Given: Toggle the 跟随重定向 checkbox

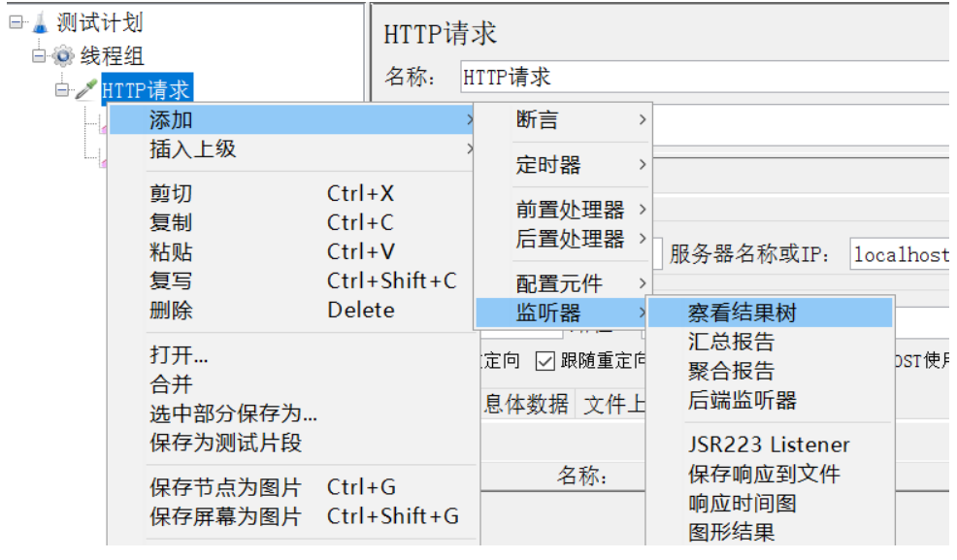Looking at the screenshot, I should 544,361.
